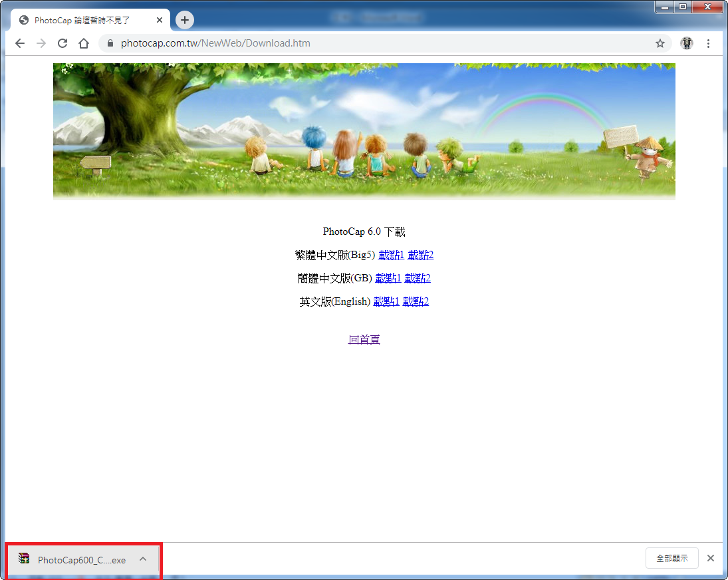Download GB version from 載點2
Screen dimensions: 728x580
[x=418, y=278]
